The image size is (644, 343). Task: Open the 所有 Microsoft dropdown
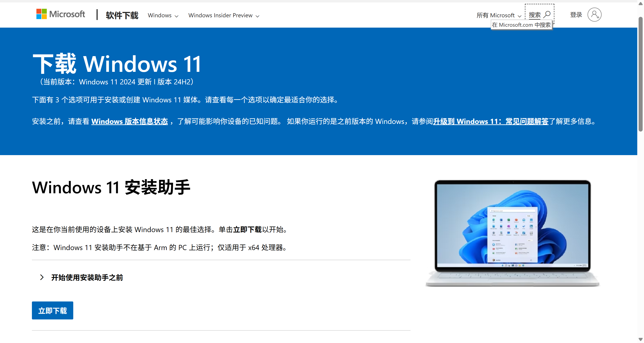(x=499, y=15)
